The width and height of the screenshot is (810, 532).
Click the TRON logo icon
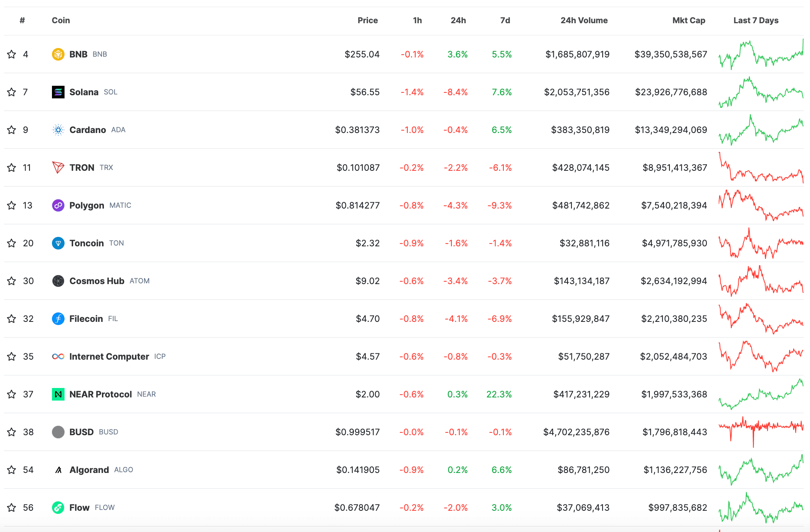pos(58,168)
